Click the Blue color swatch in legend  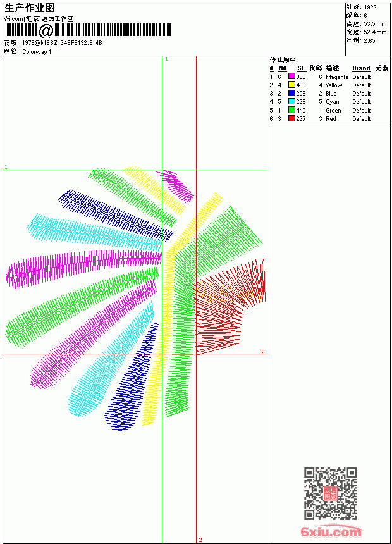pos(291,93)
